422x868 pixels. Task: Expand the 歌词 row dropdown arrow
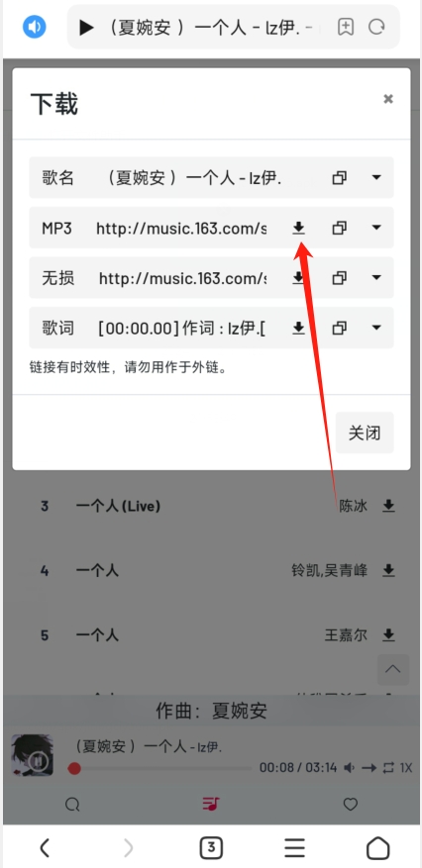click(x=376, y=329)
